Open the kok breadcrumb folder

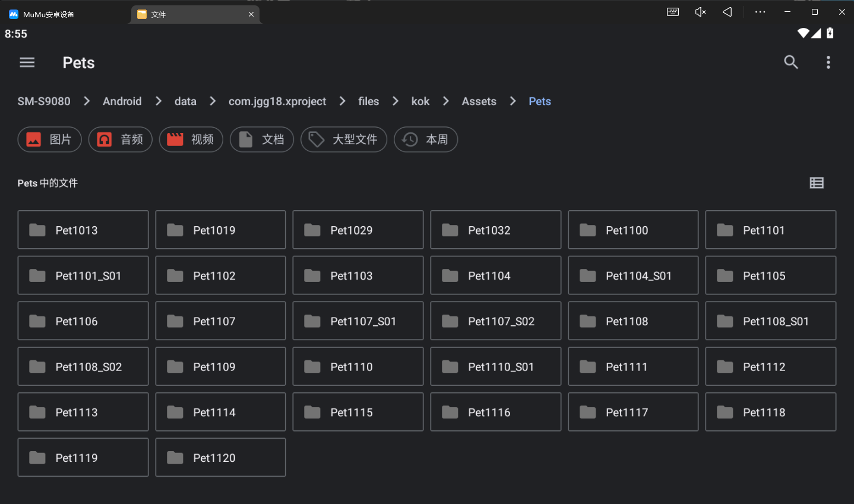point(420,102)
